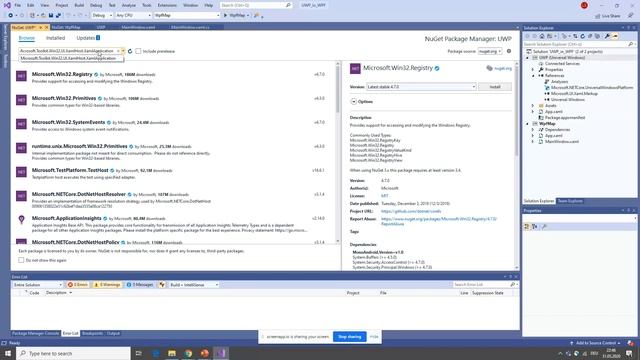Click the Stop sharing button

point(349,337)
